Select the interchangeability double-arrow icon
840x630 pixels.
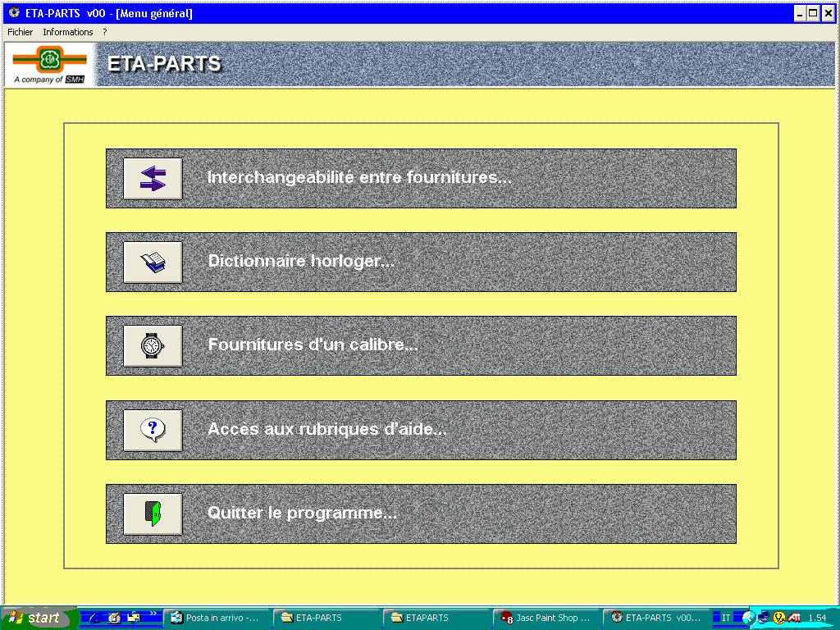(x=152, y=179)
